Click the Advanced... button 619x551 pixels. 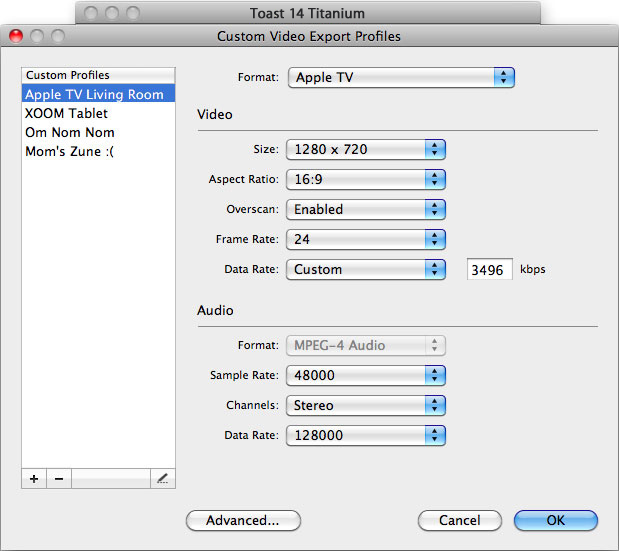click(x=243, y=520)
